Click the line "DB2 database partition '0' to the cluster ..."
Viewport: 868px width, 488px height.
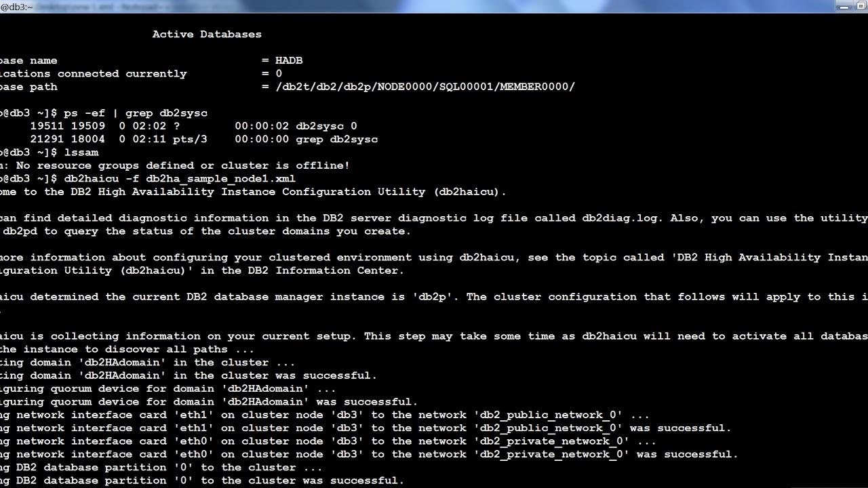click(161, 468)
